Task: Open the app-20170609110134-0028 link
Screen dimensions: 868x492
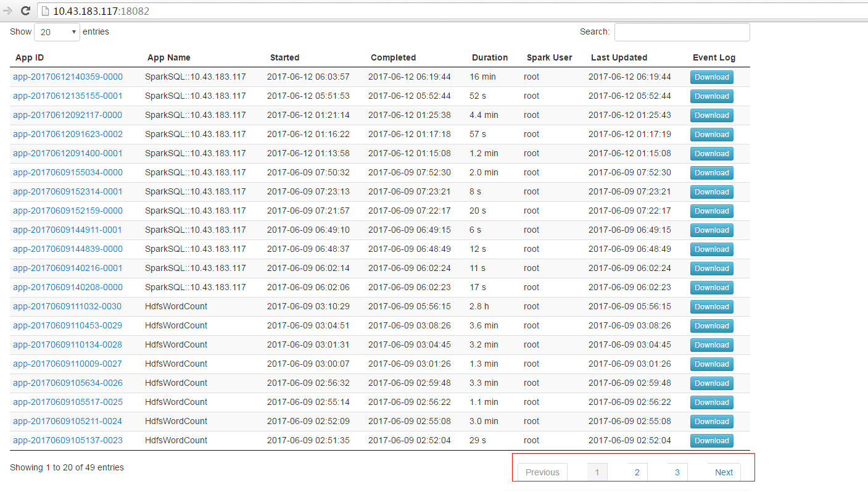Action: click(x=68, y=344)
